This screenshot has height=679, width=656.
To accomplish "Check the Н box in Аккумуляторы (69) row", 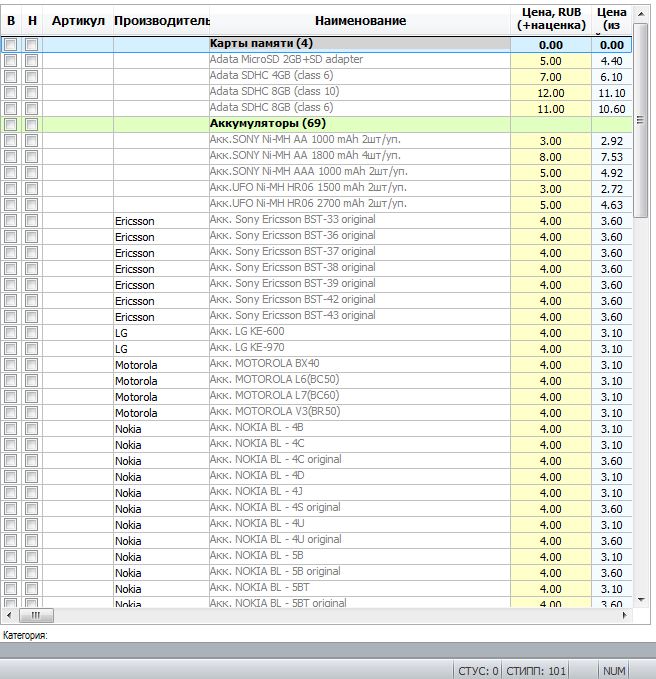I will point(32,125).
